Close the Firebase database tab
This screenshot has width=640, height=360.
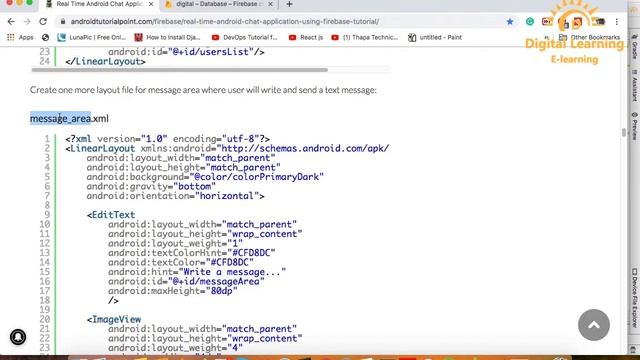(x=270, y=4)
